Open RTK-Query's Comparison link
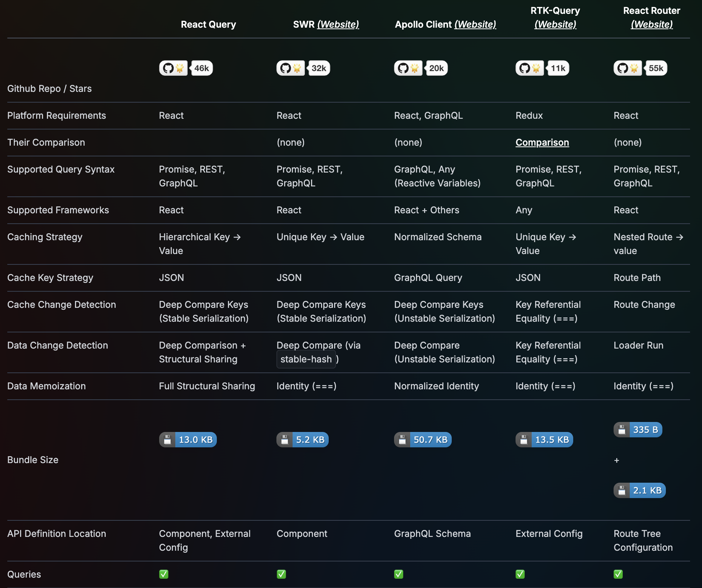This screenshot has height=588, width=702. (542, 143)
